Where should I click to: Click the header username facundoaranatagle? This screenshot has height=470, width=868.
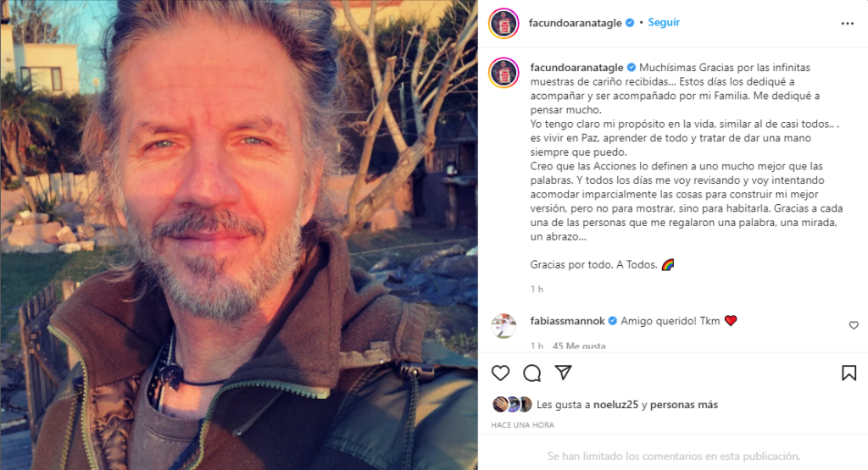pyautogui.click(x=576, y=23)
